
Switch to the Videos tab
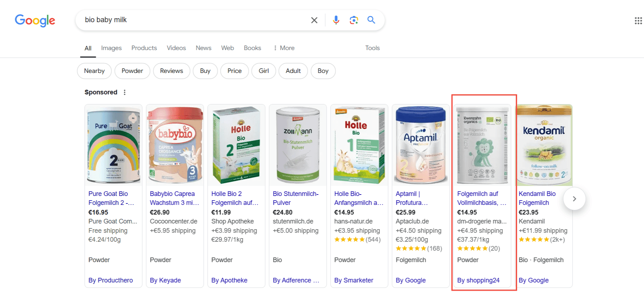[176, 48]
